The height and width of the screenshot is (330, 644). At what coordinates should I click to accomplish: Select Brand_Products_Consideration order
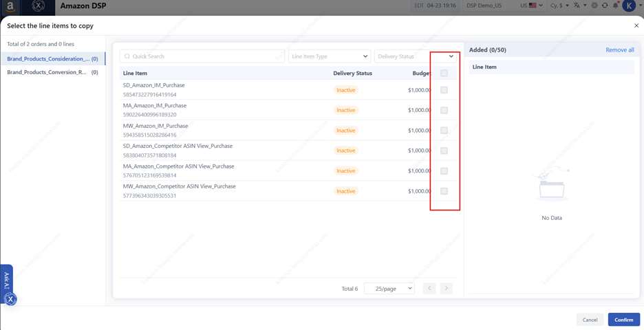(52, 58)
